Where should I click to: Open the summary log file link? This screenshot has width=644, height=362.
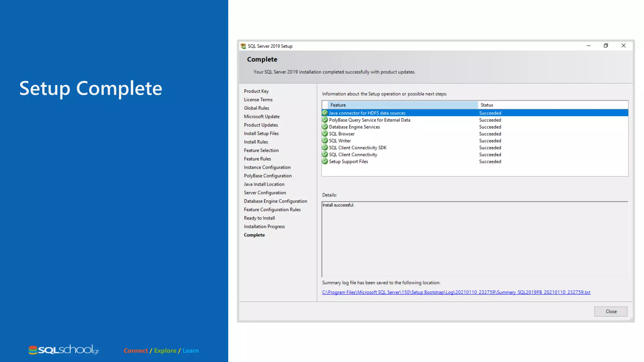point(456,292)
